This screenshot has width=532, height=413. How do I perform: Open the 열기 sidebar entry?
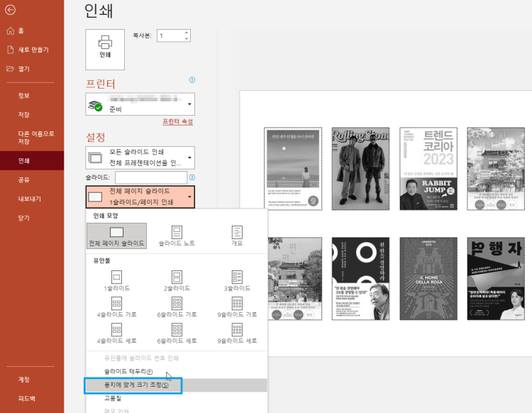(x=32, y=69)
